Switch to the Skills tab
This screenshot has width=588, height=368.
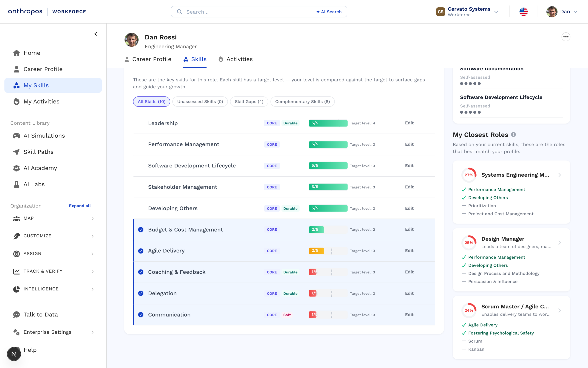pos(195,59)
